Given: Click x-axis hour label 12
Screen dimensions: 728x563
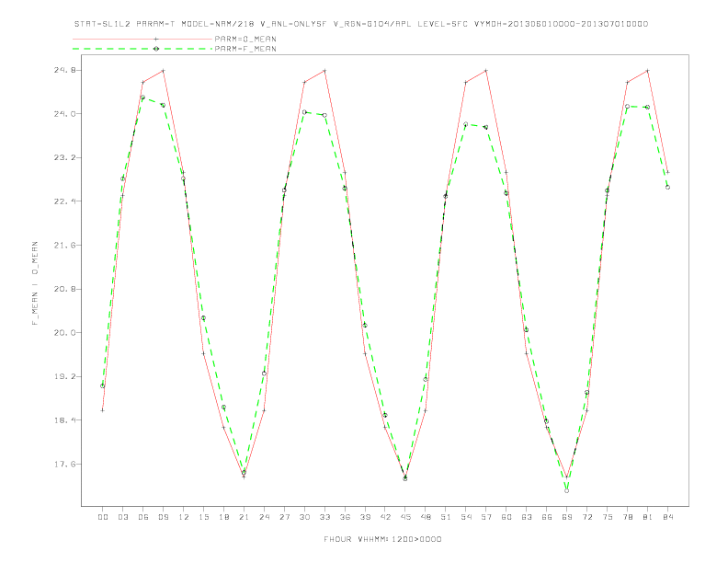Looking at the screenshot, I should pyautogui.click(x=184, y=517).
